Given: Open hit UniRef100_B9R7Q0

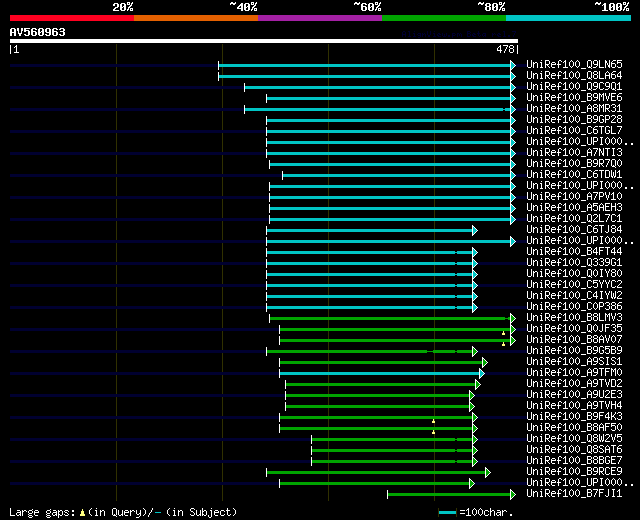Looking at the screenshot, I should tap(574, 164).
